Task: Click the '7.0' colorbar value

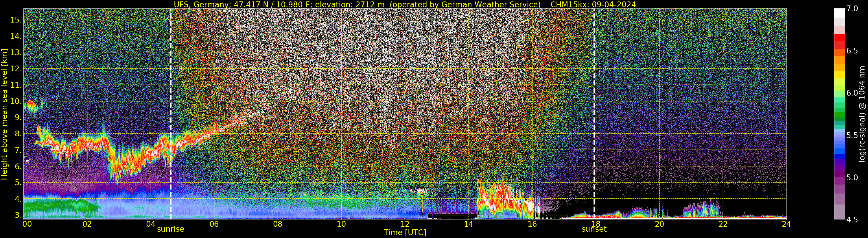Action: [x=852, y=9]
